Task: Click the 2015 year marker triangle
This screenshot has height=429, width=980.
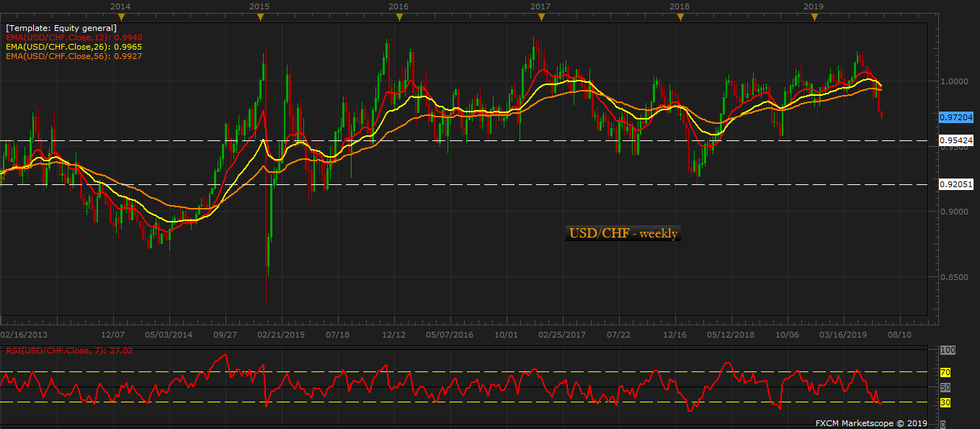Action: 259,17
